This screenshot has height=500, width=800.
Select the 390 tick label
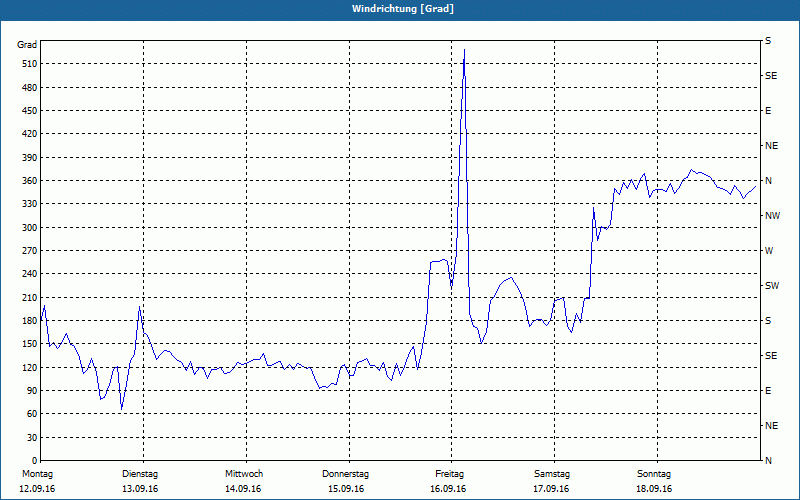click(29, 158)
